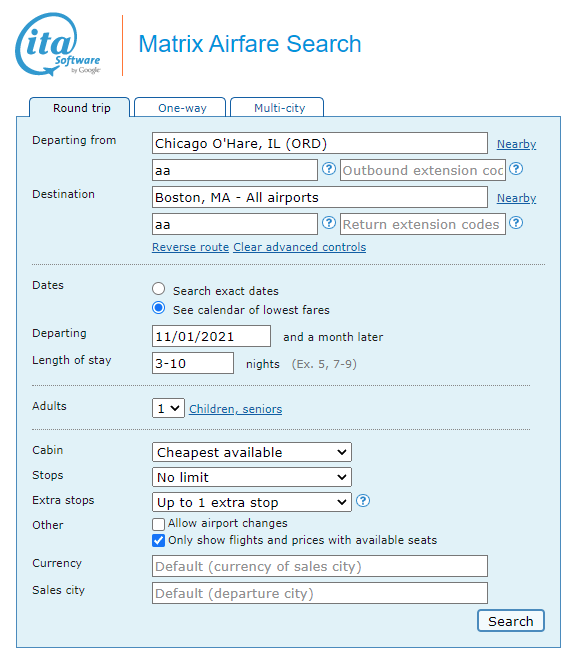Screen dimensions: 575x657
Task: Expand the Extra stops dropdown
Action: pyautogui.click(x=252, y=502)
